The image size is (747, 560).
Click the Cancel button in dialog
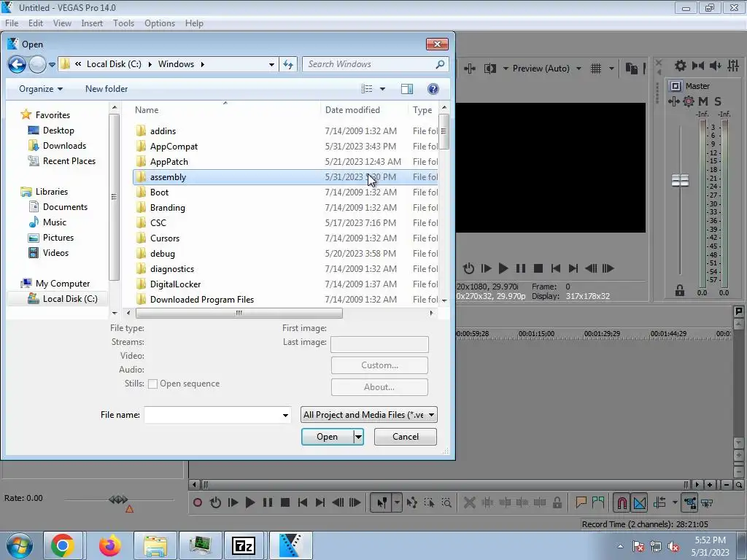pos(406,437)
